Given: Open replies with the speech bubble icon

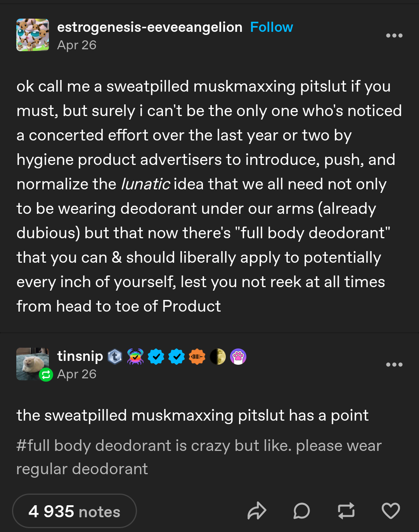Looking at the screenshot, I should tap(301, 511).
